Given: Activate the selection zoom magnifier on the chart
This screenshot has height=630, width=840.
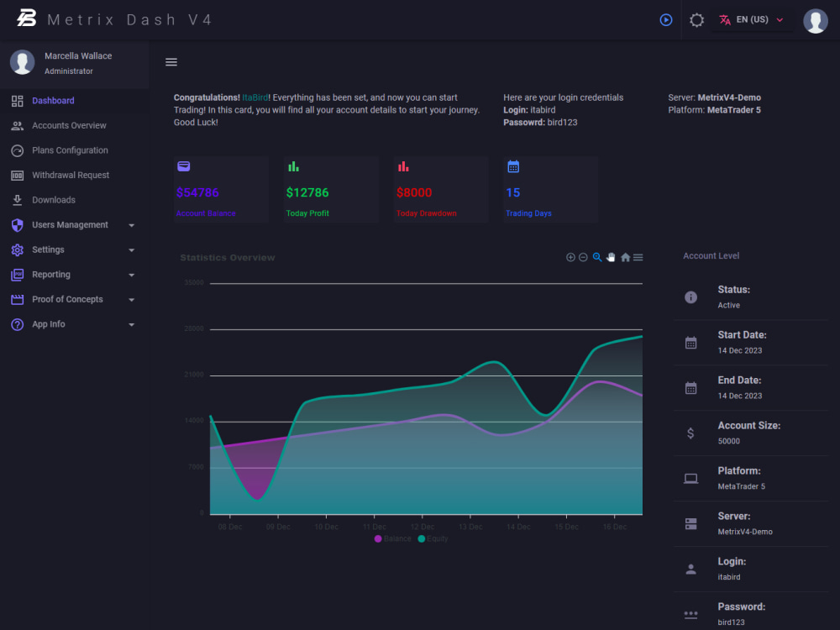Looking at the screenshot, I should [x=597, y=257].
